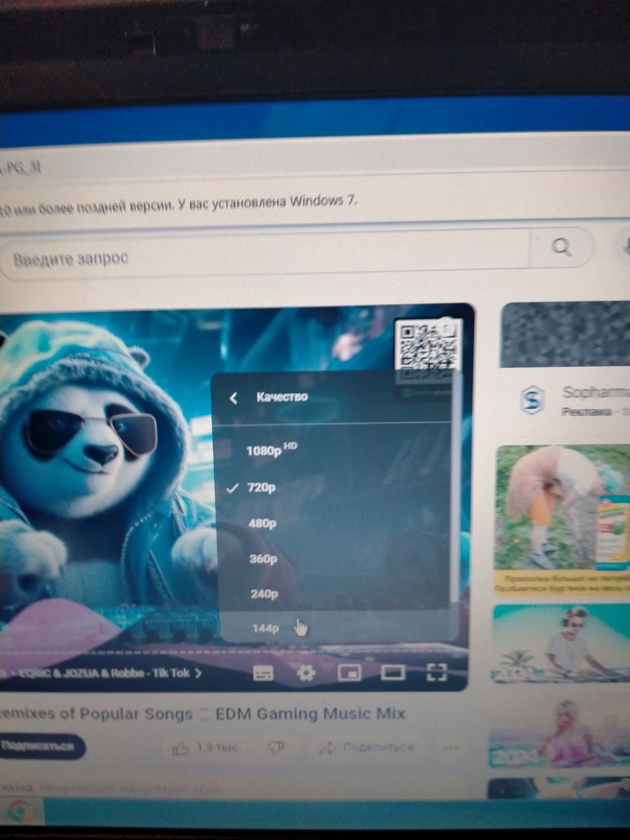This screenshot has width=630, height=840.
Task: Open suggested video with DJ in headphones
Action: (561, 643)
